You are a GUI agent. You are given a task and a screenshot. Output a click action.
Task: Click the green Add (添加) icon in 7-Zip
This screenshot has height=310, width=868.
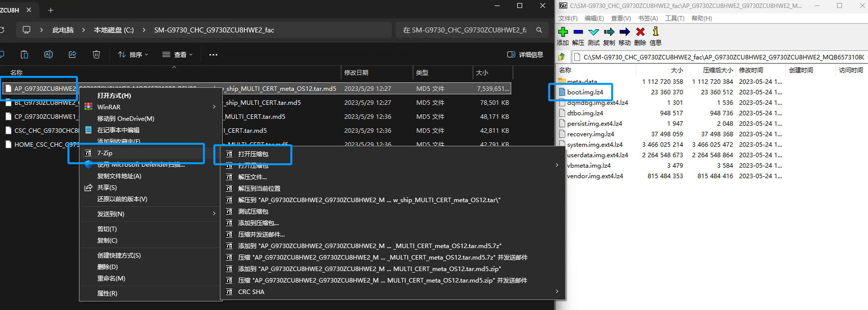click(563, 32)
